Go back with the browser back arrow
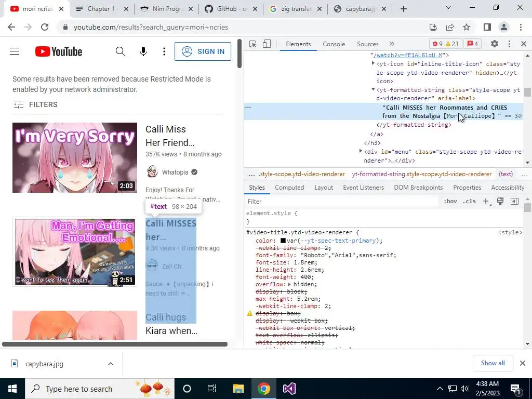 [11, 27]
